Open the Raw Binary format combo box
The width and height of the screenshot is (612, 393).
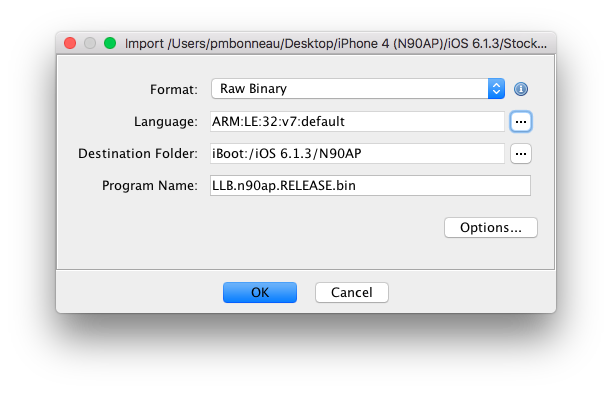coord(358,89)
